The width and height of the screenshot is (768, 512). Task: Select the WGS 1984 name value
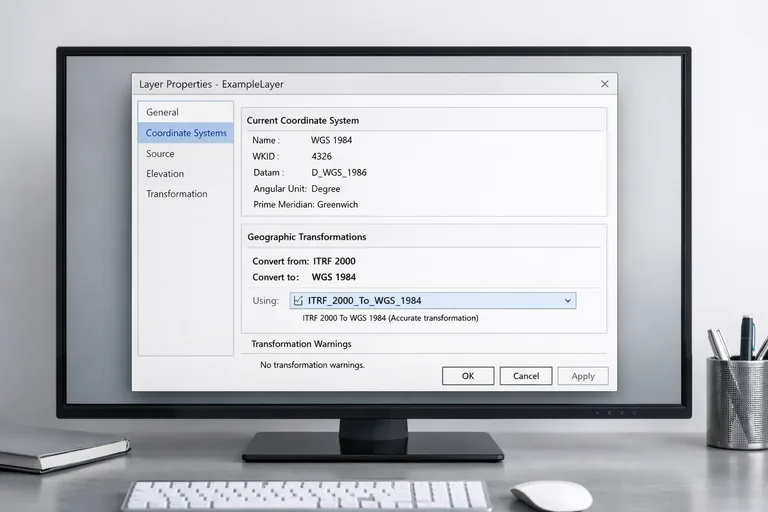click(x=332, y=140)
